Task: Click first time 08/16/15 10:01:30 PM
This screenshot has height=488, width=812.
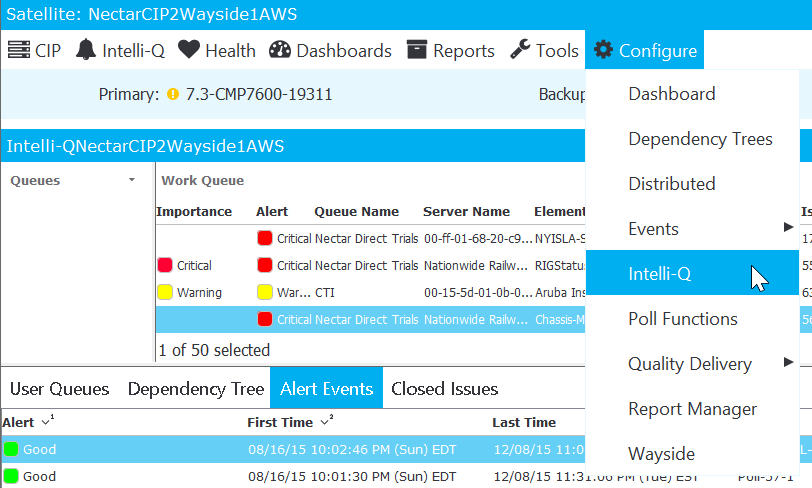Action: [x=352, y=476]
